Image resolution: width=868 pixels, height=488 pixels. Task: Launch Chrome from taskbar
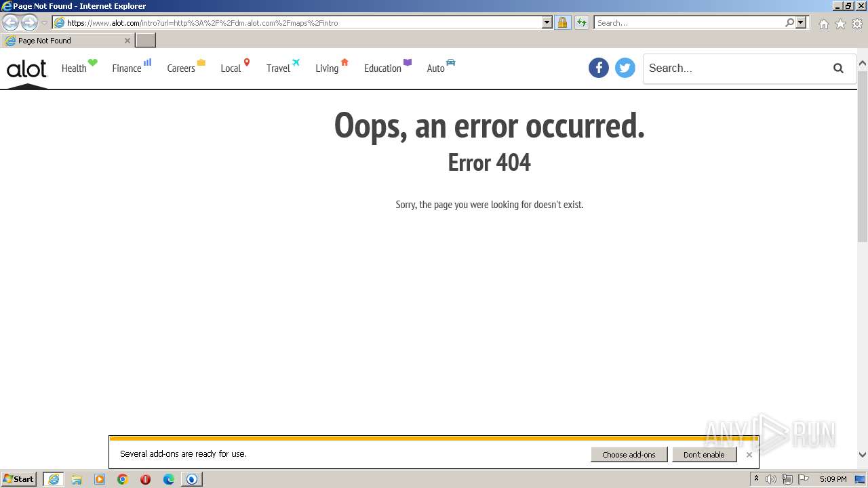coord(123,479)
